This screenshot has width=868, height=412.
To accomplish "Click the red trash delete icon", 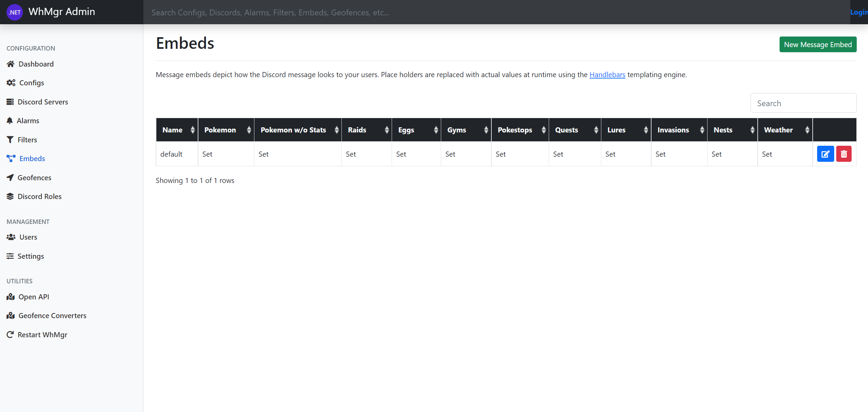I will point(843,154).
